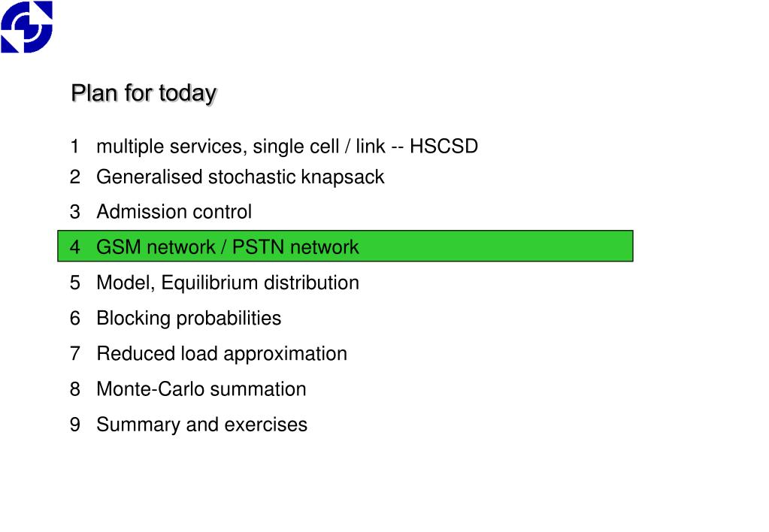This screenshot has width=769, height=532.
Task: Select 'Generalised stochastic knapsack' item
Action: click(x=241, y=177)
